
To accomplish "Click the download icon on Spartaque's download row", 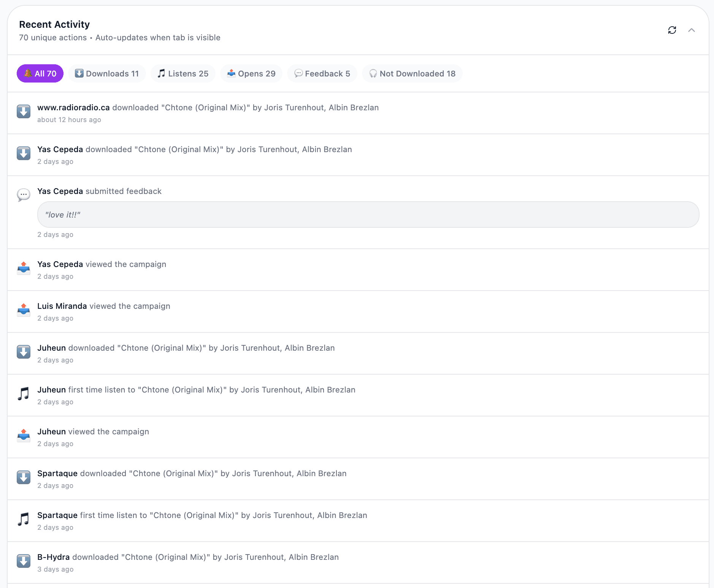I will click(23, 477).
